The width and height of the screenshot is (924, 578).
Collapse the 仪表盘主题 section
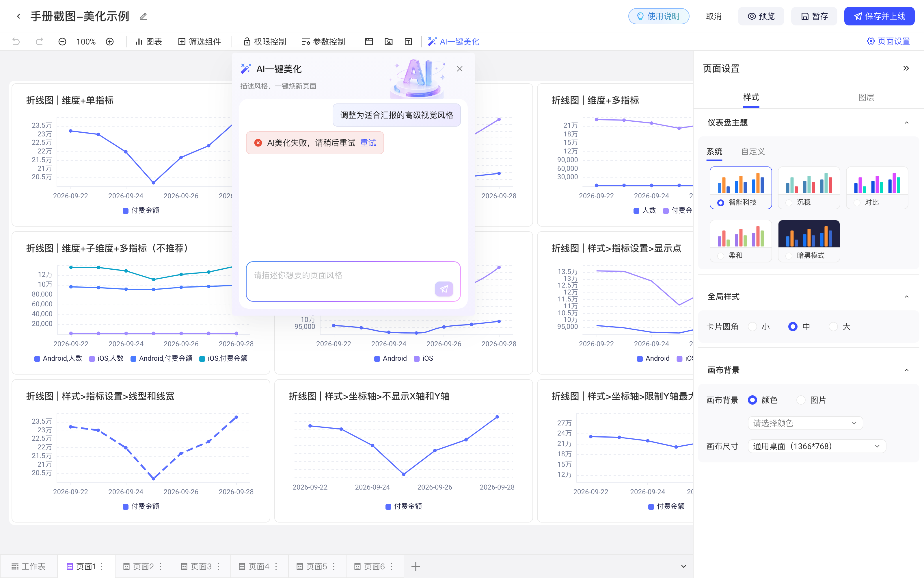pos(906,123)
